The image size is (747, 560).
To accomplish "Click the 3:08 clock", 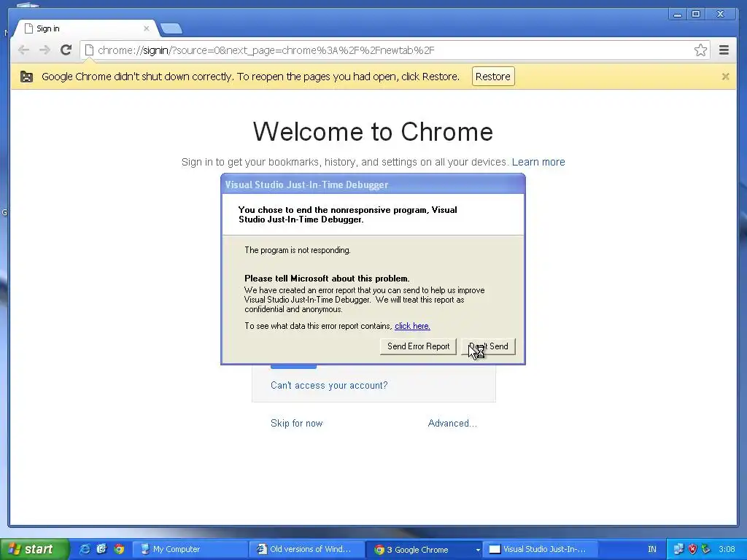I will 727,549.
